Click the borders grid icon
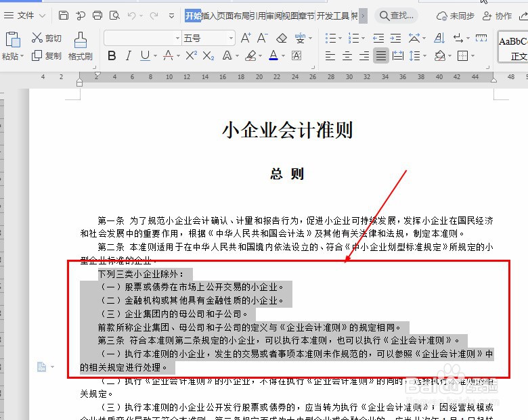The width and height of the screenshot is (528, 420). [462, 55]
